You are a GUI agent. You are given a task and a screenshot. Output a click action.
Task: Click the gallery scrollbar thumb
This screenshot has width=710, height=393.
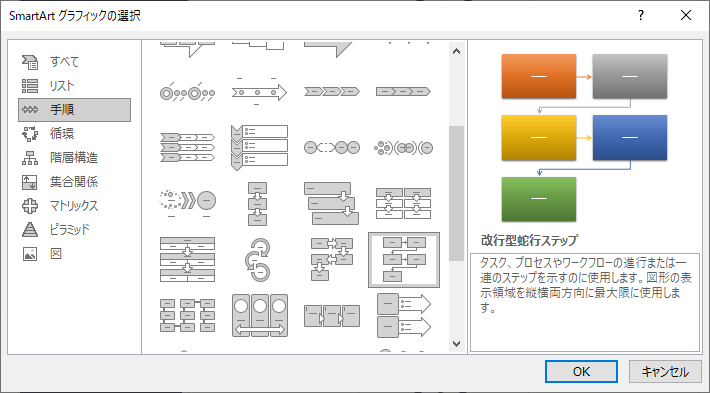point(456,193)
